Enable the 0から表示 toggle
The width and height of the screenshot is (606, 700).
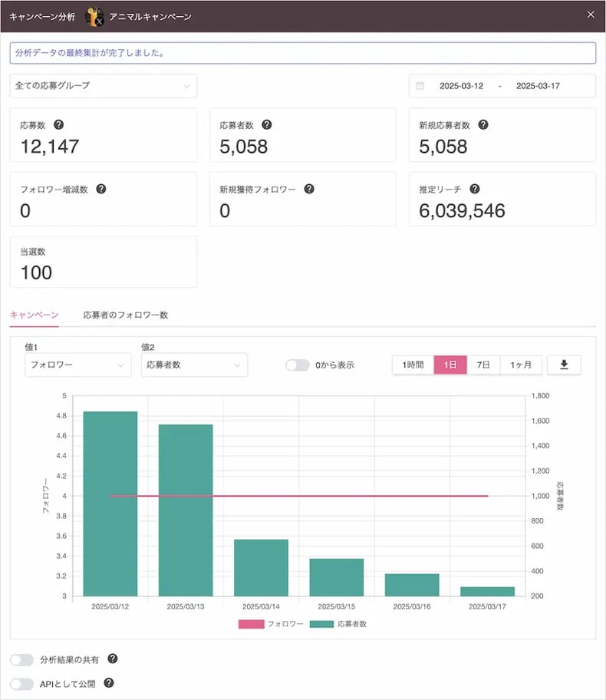pos(297,365)
